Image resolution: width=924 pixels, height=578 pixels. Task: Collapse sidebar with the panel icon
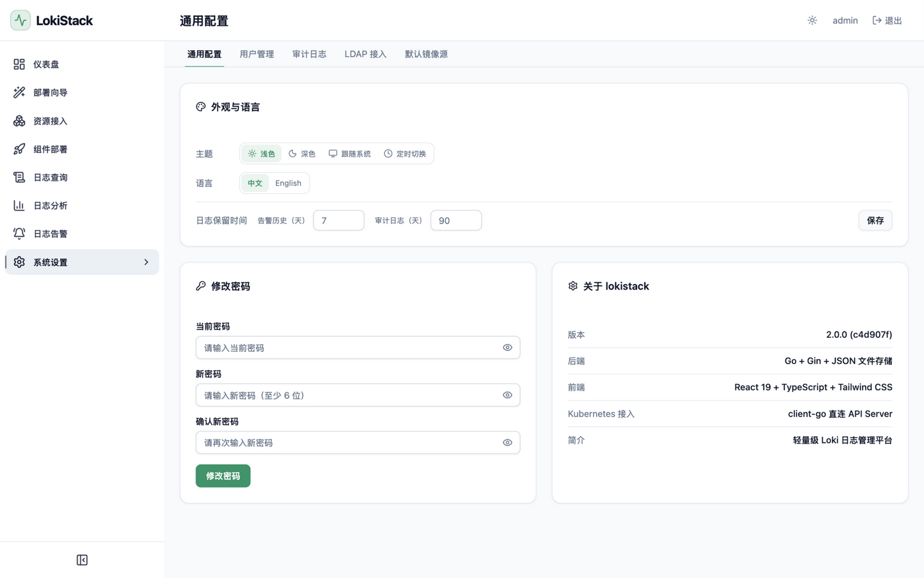pos(82,560)
